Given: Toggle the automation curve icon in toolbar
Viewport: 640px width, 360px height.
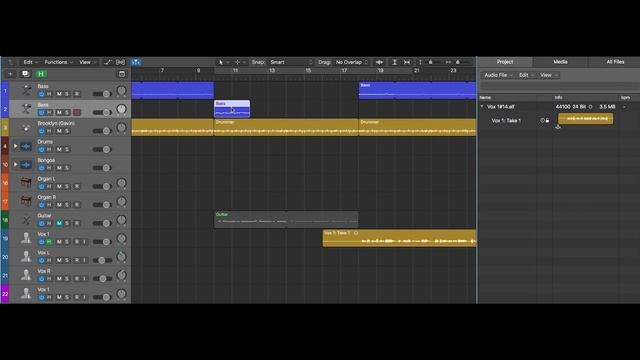Looking at the screenshot, I should coord(108,62).
